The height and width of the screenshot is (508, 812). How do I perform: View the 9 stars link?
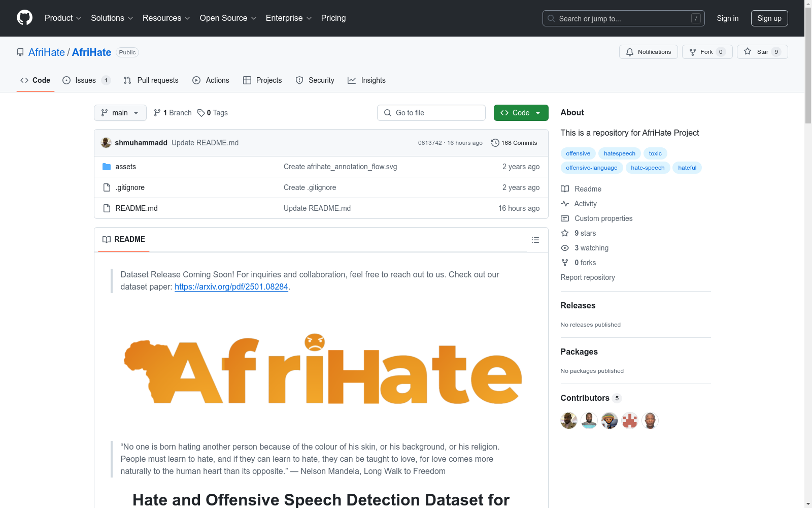(x=579, y=233)
